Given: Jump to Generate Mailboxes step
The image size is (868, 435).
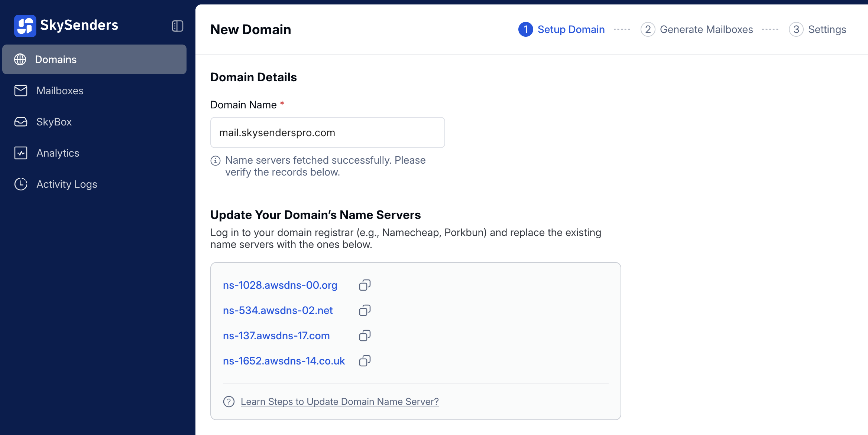Looking at the screenshot, I should [x=697, y=29].
